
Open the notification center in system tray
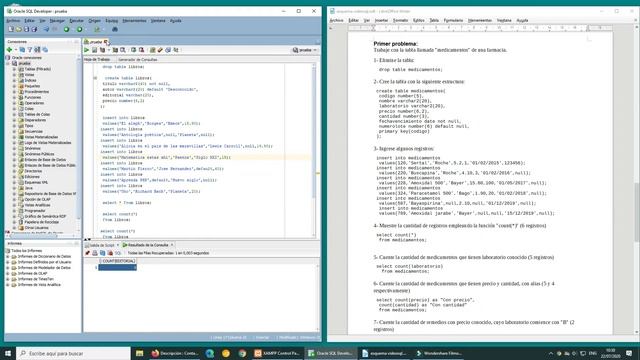(x=629, y=353)
